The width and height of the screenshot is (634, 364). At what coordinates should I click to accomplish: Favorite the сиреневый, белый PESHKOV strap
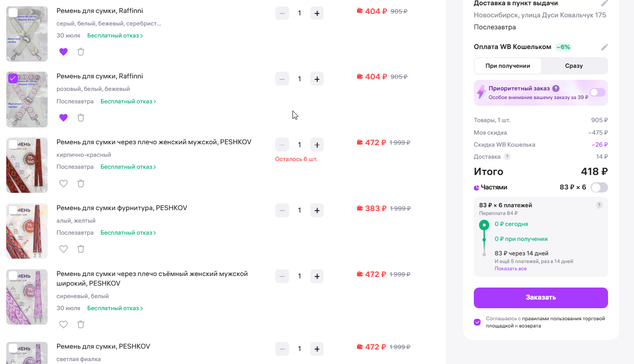click(x=63, y=325)
